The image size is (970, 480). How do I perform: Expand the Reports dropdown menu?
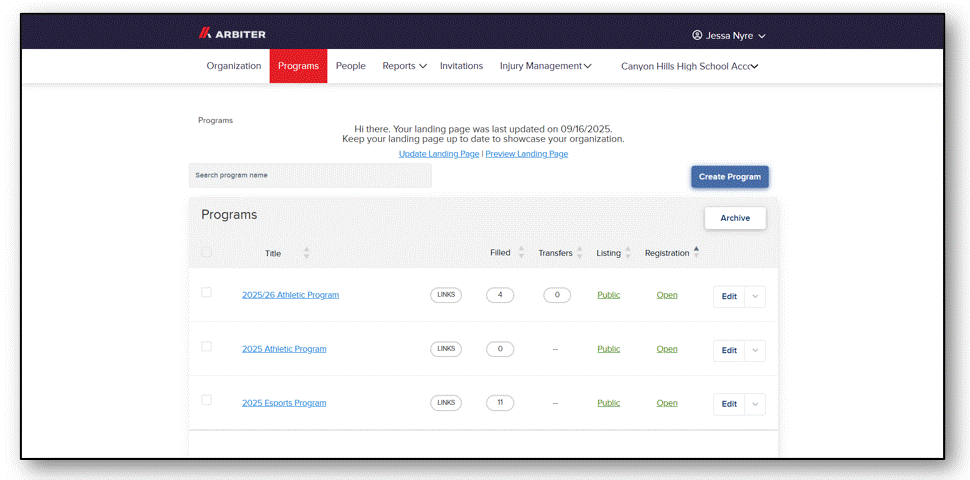[x=405, y=66]
